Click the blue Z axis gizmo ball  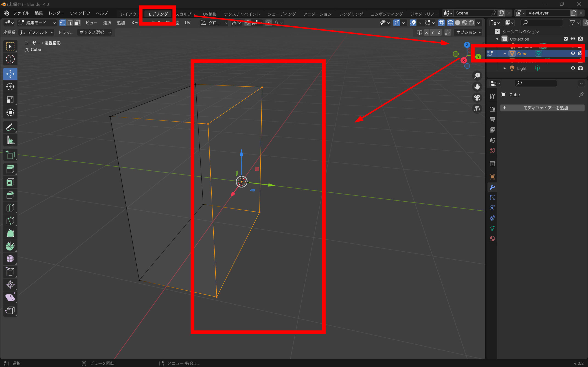tap(467, 45)
